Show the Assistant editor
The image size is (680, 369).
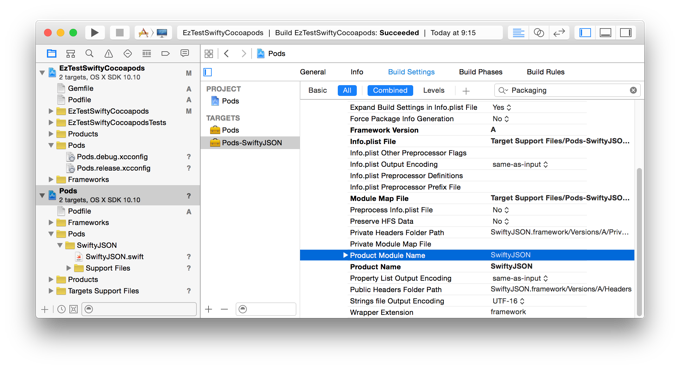click(x=539, y=33)
